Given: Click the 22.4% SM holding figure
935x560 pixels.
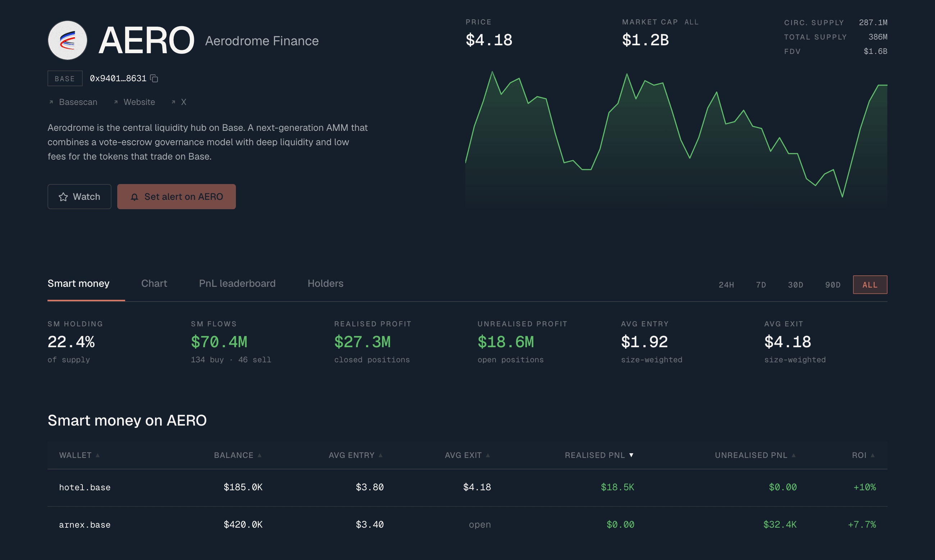Looking at the screenshot, I should (71, 342).
